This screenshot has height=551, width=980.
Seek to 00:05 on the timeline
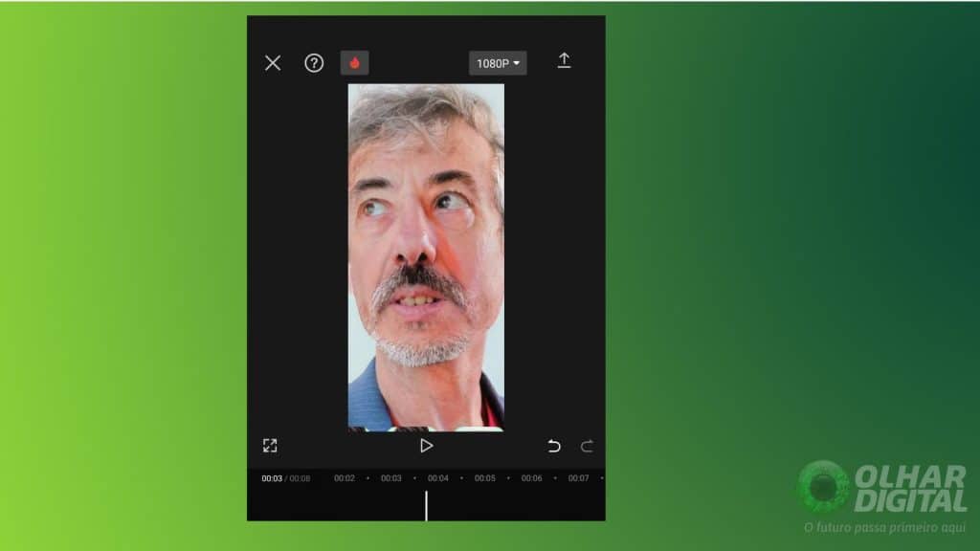pos(485,478)
